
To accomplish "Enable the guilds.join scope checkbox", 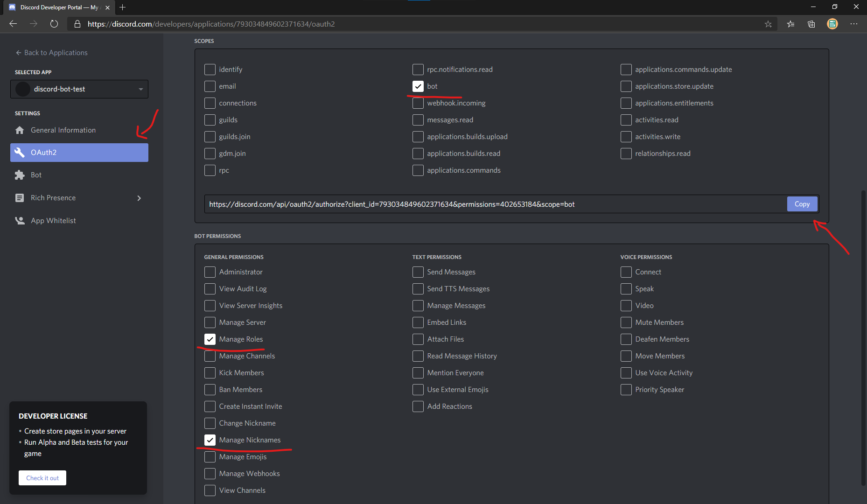I will (210, 137).
